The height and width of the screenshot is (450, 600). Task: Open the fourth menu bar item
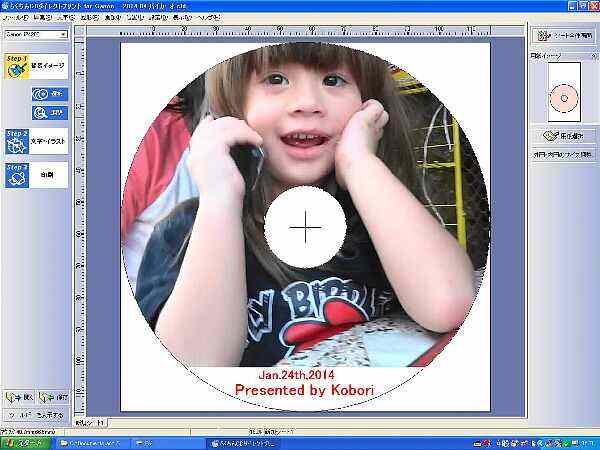click(90, 18)
